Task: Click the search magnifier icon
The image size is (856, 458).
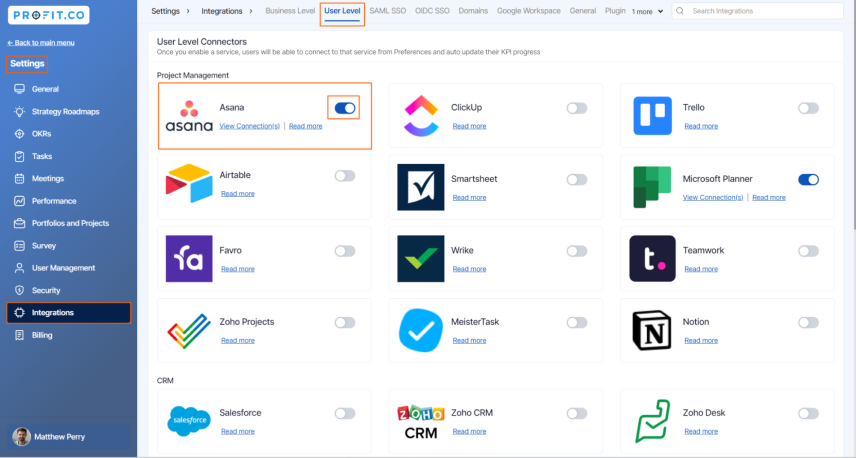Action: (x=680, y=11)
